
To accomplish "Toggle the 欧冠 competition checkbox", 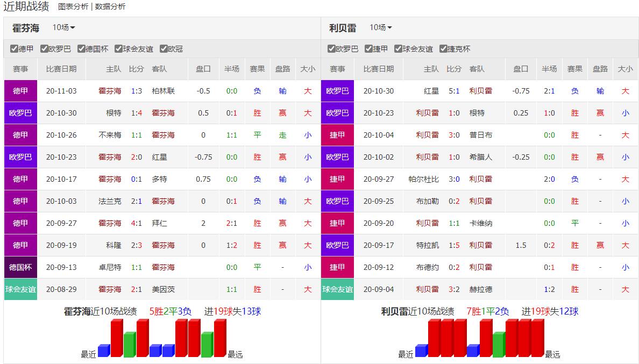I will 164,49.
